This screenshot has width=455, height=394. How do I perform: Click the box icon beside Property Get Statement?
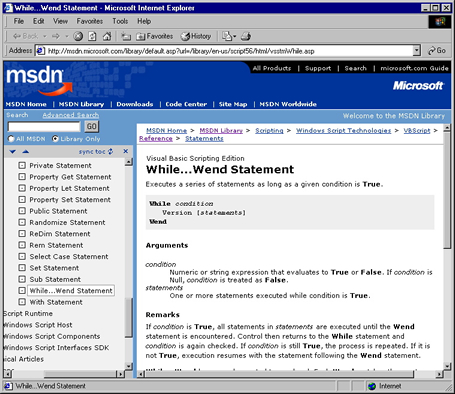coord(22,177)
